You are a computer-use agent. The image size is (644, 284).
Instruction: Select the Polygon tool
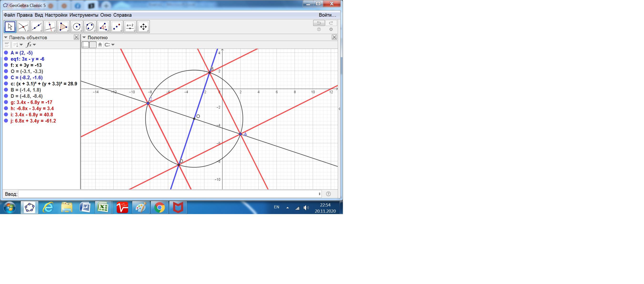click(x=63, y=26)
